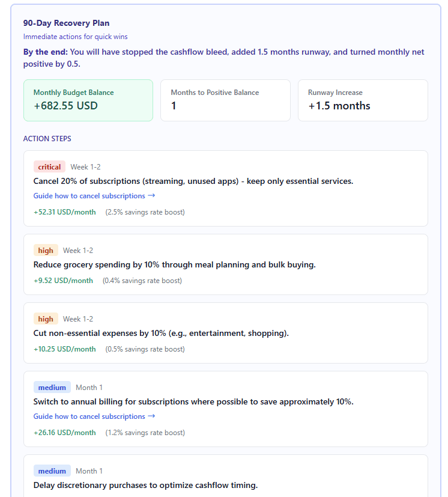Click the medium badge on the annual billing step
This screenshot has width=448, height=497.
click(52, 388)
